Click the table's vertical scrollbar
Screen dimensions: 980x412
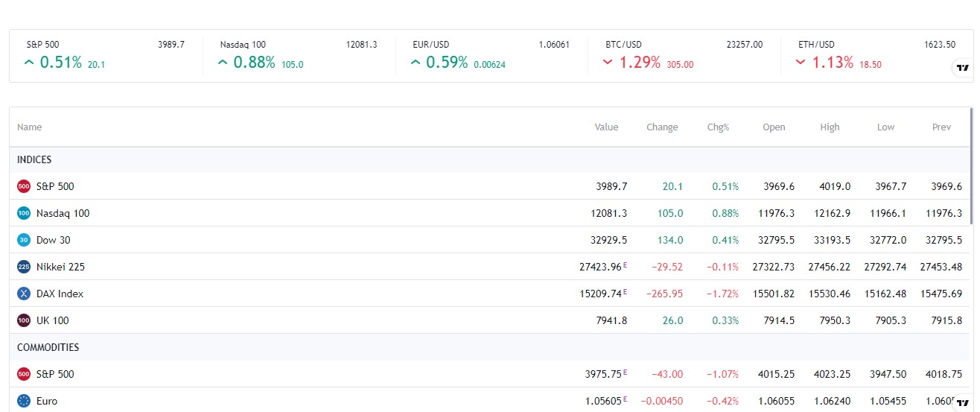(971, 165)
